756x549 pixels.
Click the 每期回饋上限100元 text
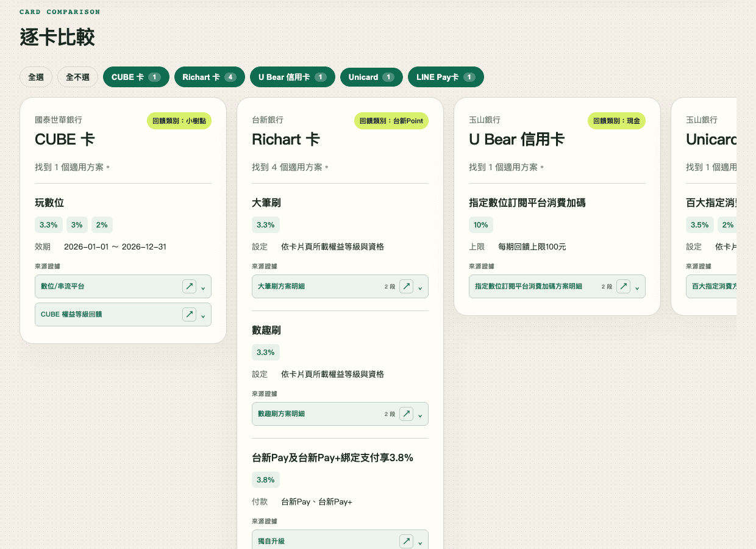pos(532,247)
